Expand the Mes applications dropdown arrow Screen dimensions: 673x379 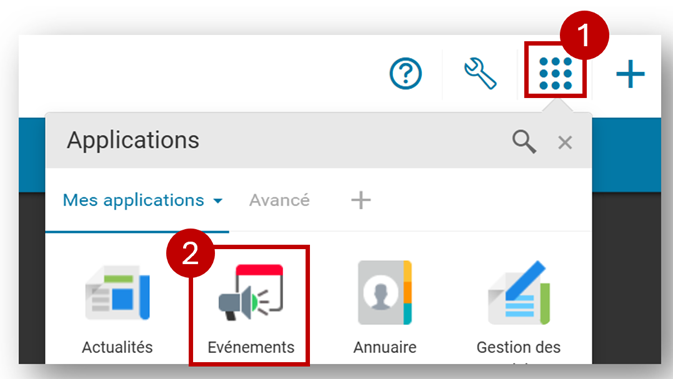(x=218, y=201)
